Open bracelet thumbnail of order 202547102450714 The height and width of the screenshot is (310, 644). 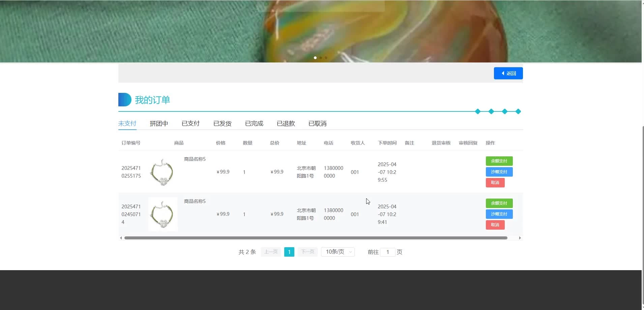[163, 214]
